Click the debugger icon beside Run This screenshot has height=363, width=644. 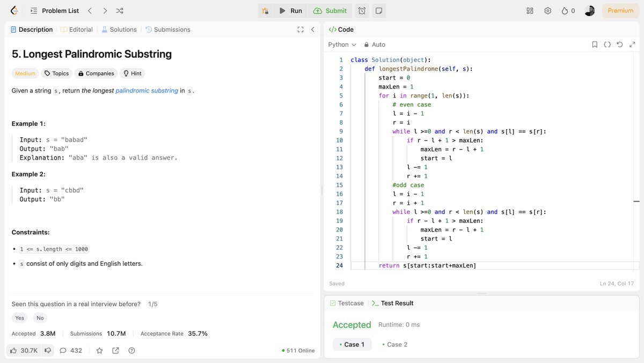265,11
